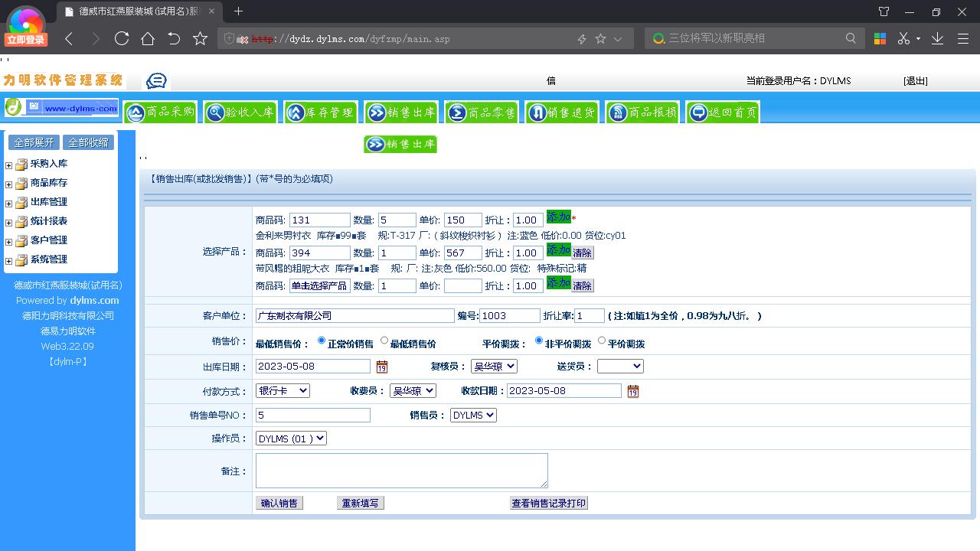Click the 验收入库 toolbar icon
Viewport: 980px width, 551px height.
point(240,111)
